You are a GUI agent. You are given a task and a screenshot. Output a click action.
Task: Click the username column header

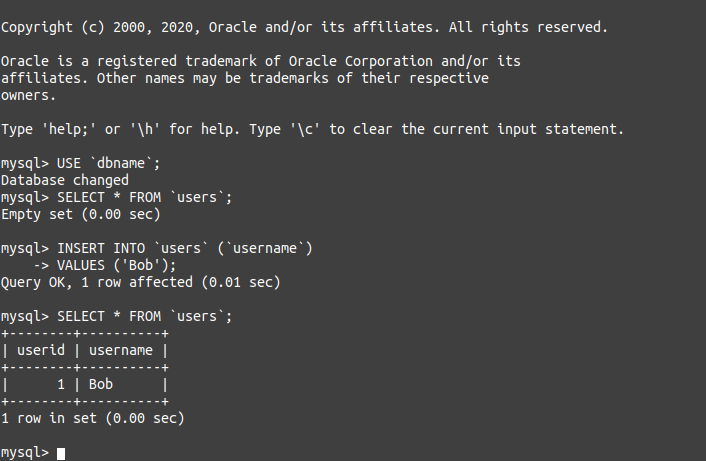(121, 350)
